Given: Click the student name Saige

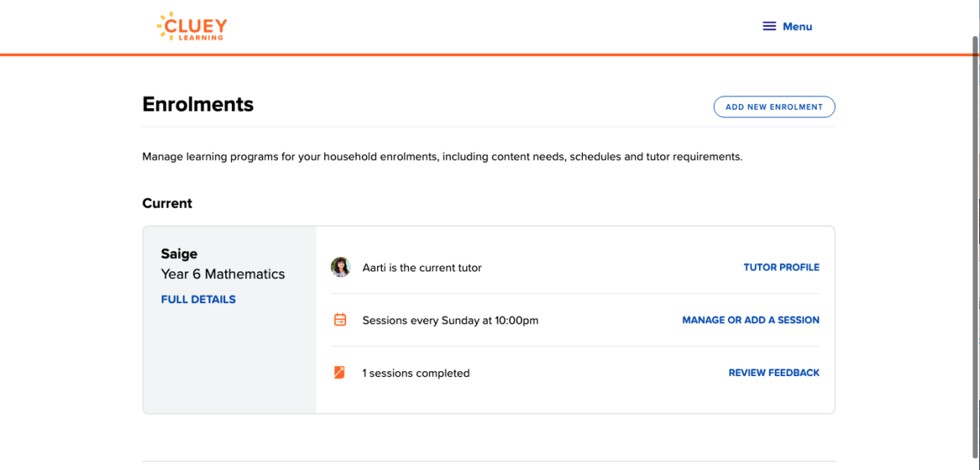Looking at the screenshot, I should click(179, 254).
